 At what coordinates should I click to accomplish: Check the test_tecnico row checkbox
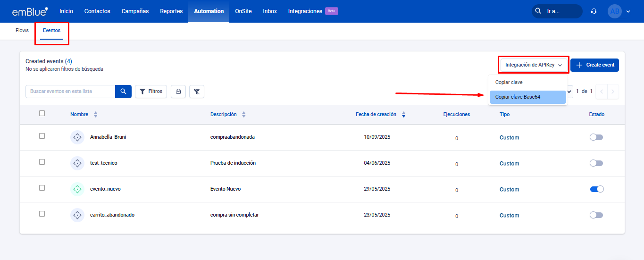tap(42, 162)
